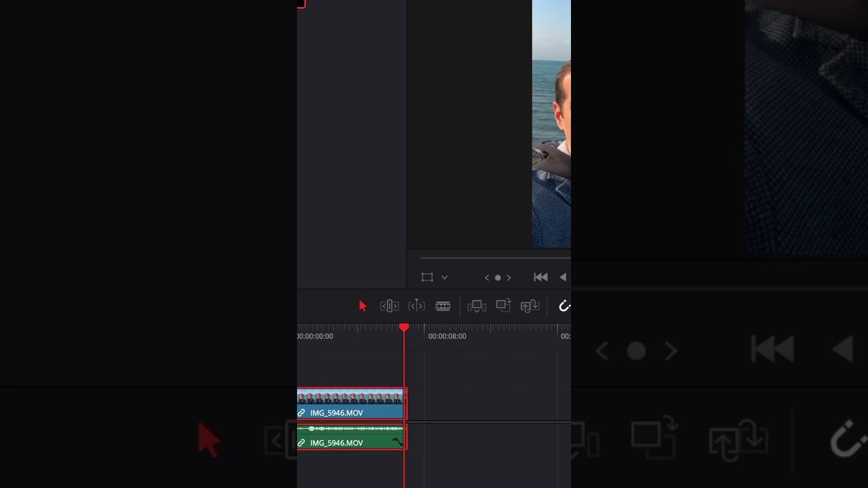Click the keyframe dot between arrows
This screenshot has height=488, width=868.
click(498, 277)
